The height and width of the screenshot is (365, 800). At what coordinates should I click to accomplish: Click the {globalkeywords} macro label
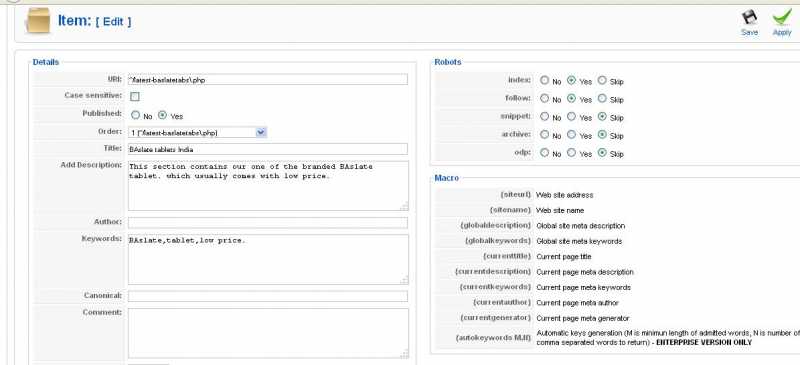tap(498, 241)
